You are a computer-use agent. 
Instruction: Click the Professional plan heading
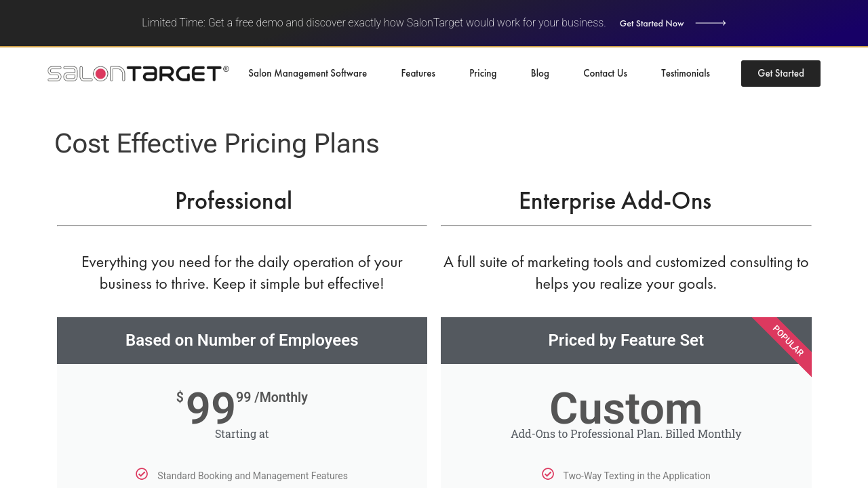coord(233,201)
